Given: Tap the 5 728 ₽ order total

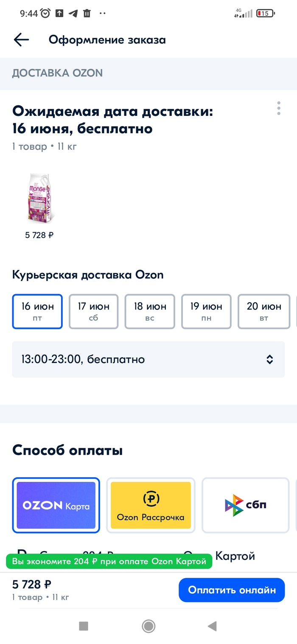Looking at the screenshot, I should (x=32, y=585).
